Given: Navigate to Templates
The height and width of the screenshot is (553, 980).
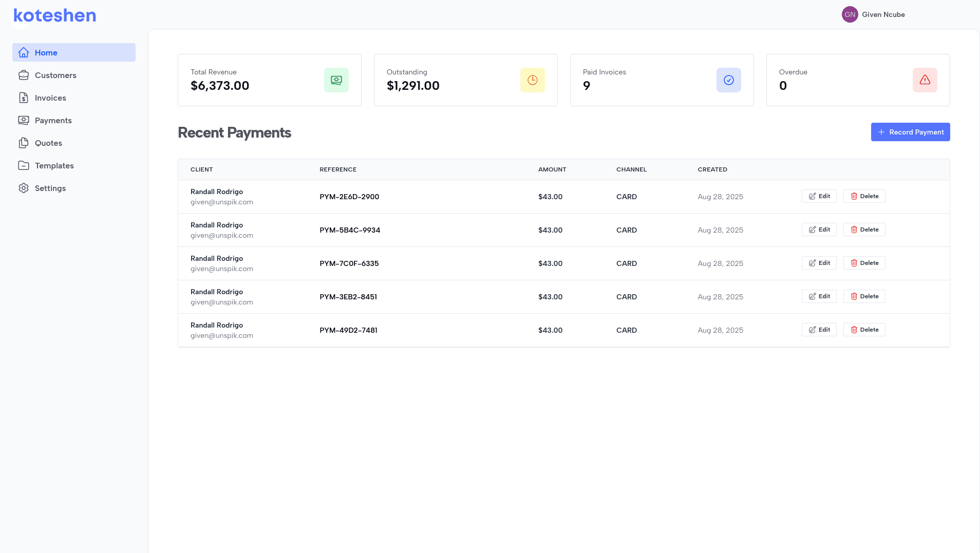Looking at the screenshot, I should tap(54, 165).
